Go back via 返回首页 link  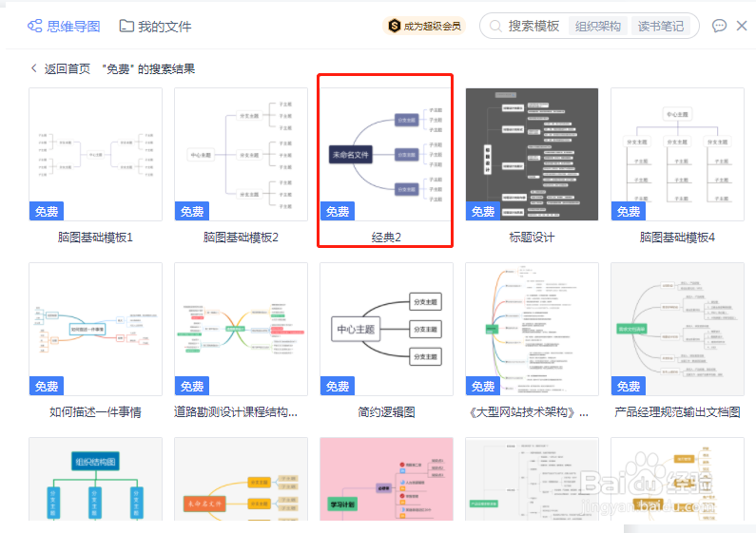pos(67,69)
